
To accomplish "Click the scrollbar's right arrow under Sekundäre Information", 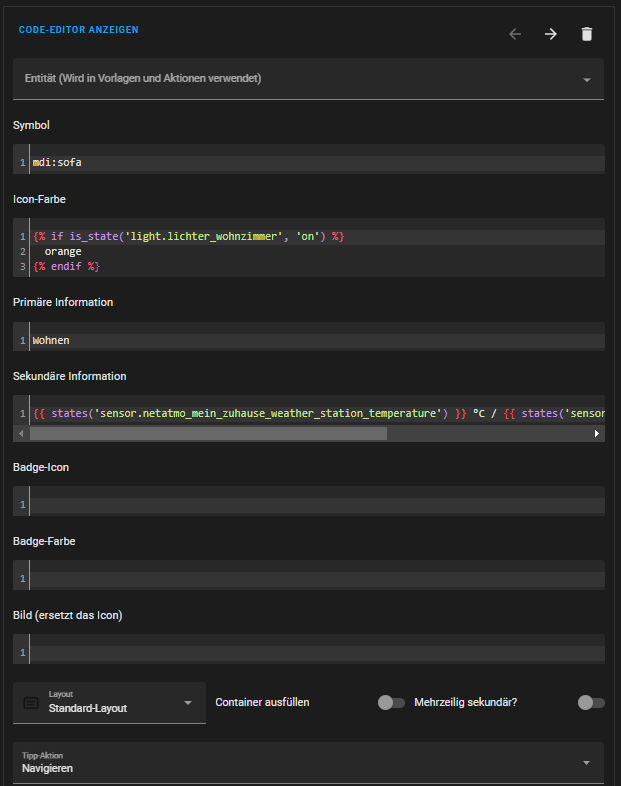I will click(596, 434).
